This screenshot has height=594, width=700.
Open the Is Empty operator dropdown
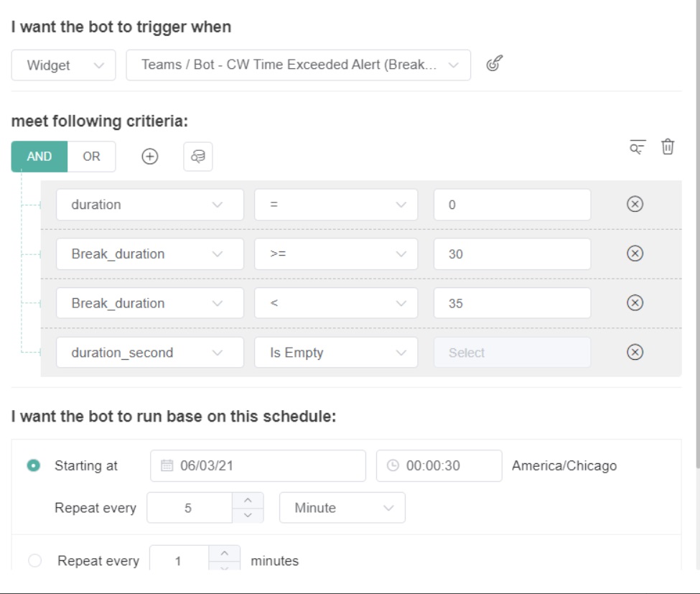coord(335,353)
